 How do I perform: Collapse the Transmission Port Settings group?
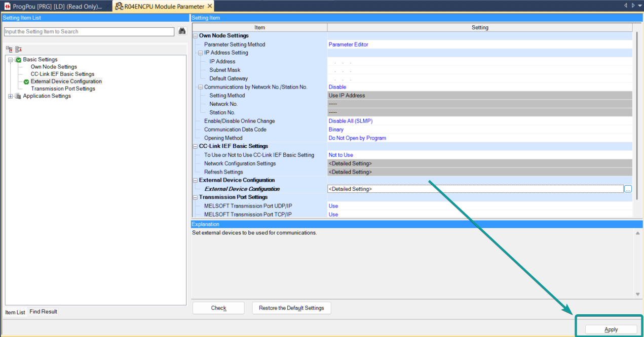pos(195,197)
